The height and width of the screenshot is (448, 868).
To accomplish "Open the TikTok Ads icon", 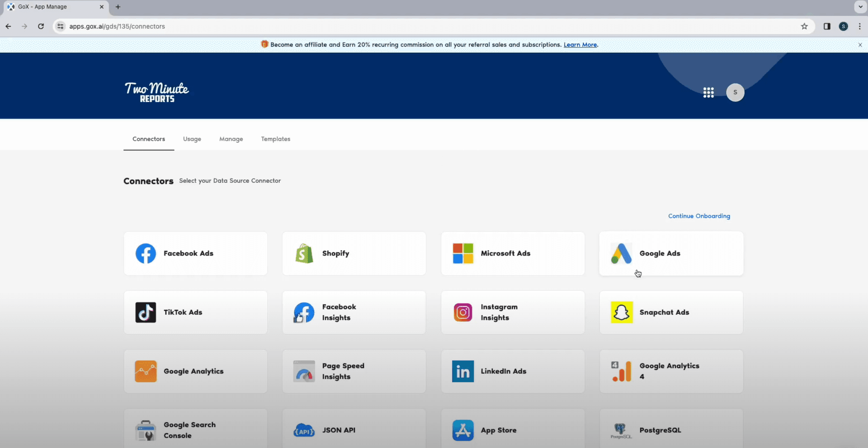I will (x=146, y=313).
